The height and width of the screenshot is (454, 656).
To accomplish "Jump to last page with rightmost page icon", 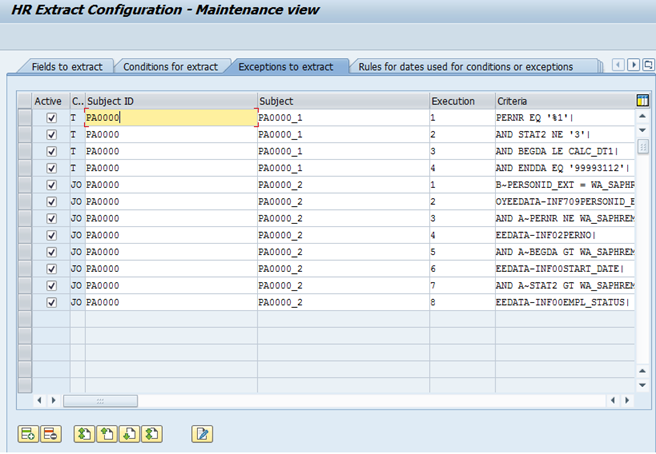I will click(x=152, y=434).
